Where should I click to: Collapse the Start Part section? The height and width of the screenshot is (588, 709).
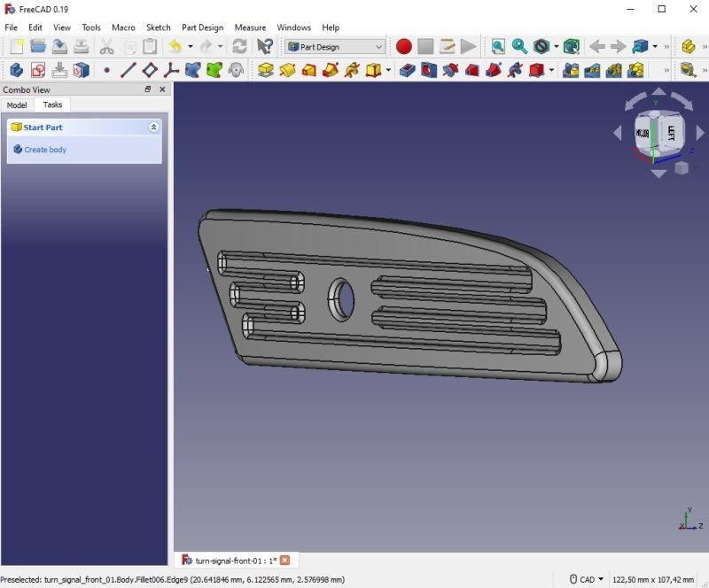[153, 128]
